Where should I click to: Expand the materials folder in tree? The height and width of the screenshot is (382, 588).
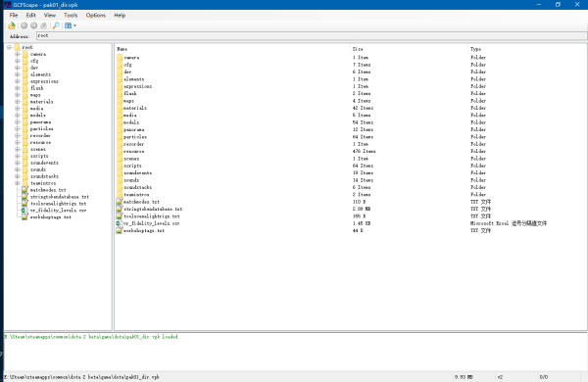(x=18, y=102)
